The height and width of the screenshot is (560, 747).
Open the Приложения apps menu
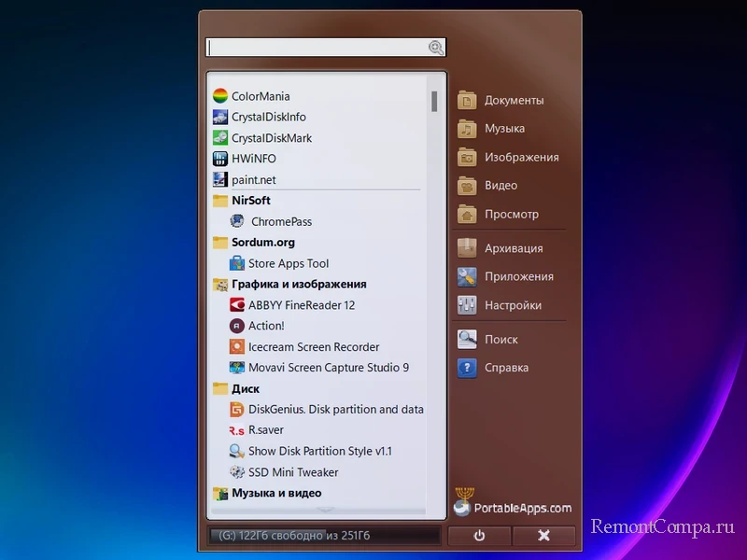(518, 277)
